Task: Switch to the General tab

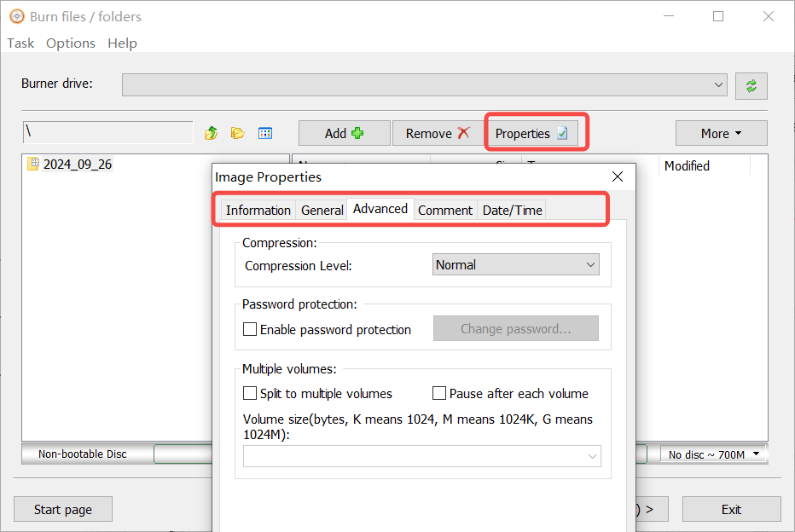Action: pyautogui.click(x=322, y=211)
